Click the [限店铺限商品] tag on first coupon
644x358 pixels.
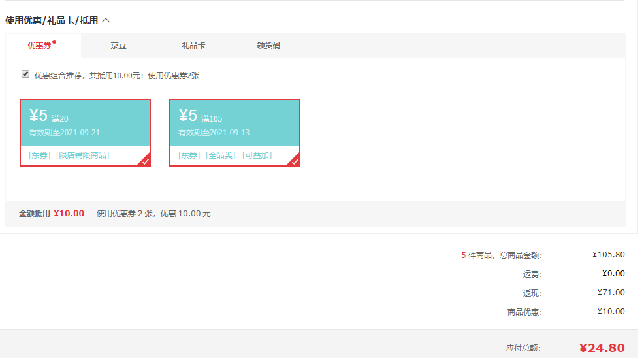[82, 155]
